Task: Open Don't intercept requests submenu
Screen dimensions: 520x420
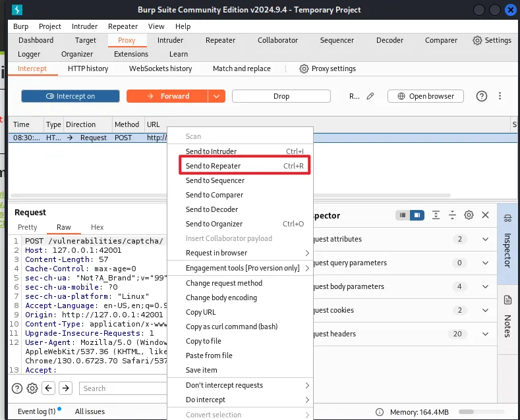Action: [x=241, y=385]
